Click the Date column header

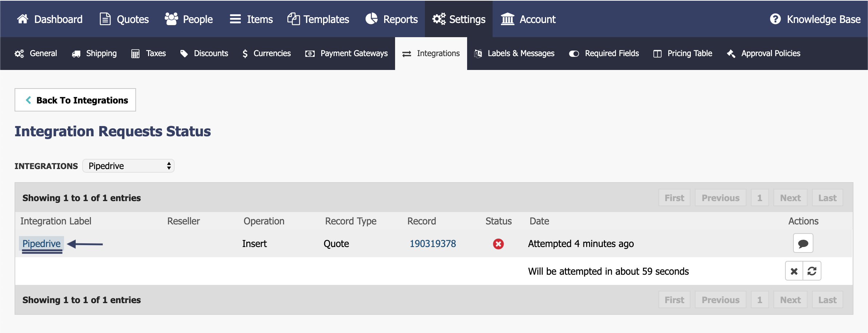539,221
